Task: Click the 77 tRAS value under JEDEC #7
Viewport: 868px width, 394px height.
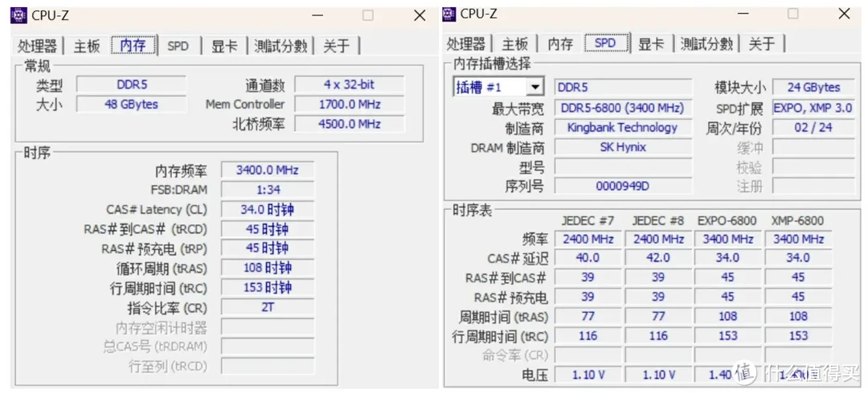Action: coord(588,317)
